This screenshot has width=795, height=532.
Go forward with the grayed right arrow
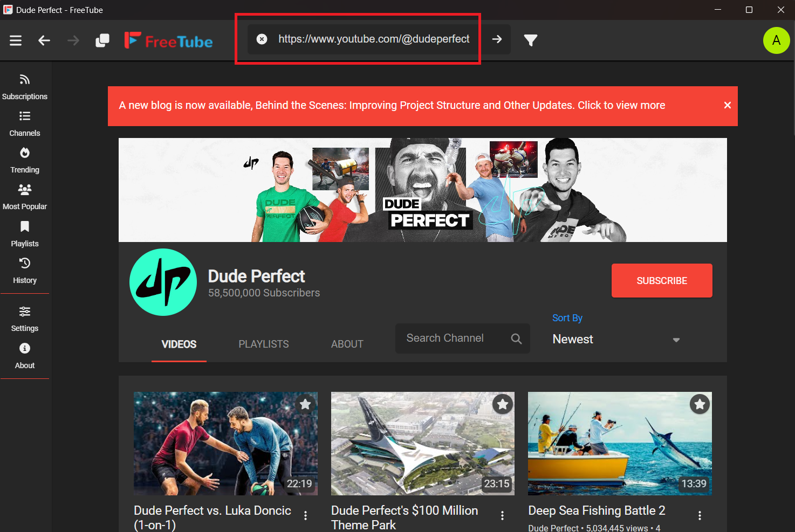[73, 40]
